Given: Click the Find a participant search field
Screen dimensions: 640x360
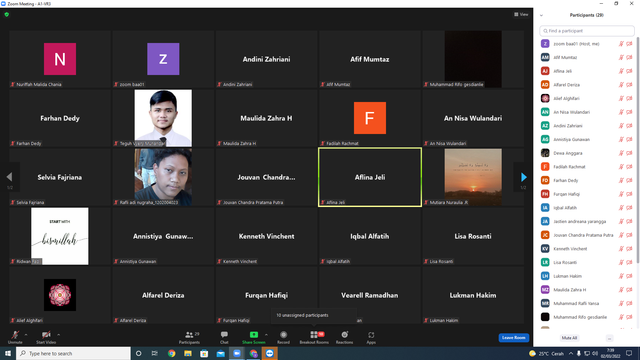Looking at the screenshot, I should (x=587, y=31).
